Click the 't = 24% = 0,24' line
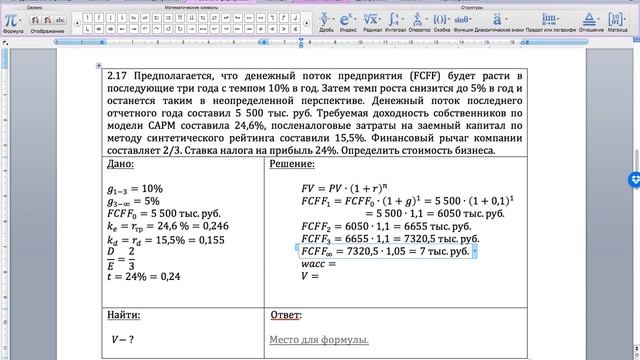Screen dimensions: 640x360 click(144, 276)
